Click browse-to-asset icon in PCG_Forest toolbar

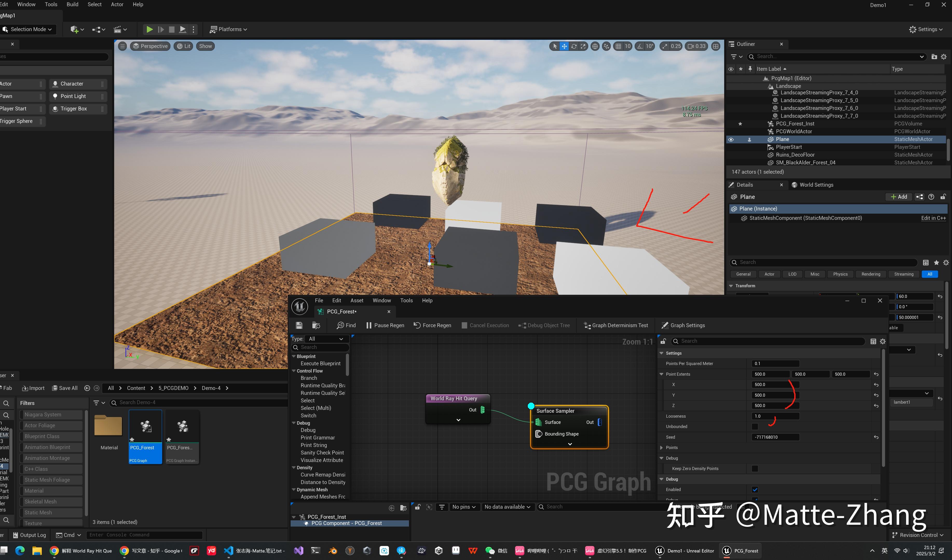(316, 325)
